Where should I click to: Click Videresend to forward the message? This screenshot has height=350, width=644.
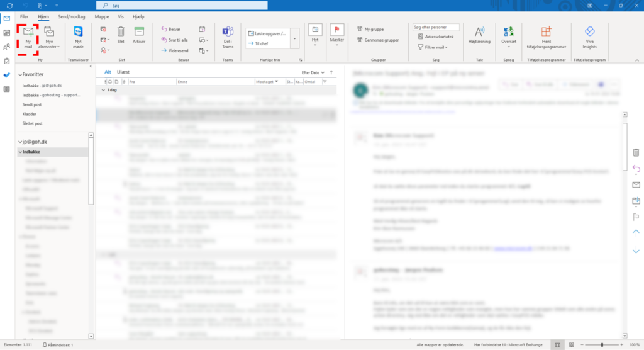click(175, 50)
